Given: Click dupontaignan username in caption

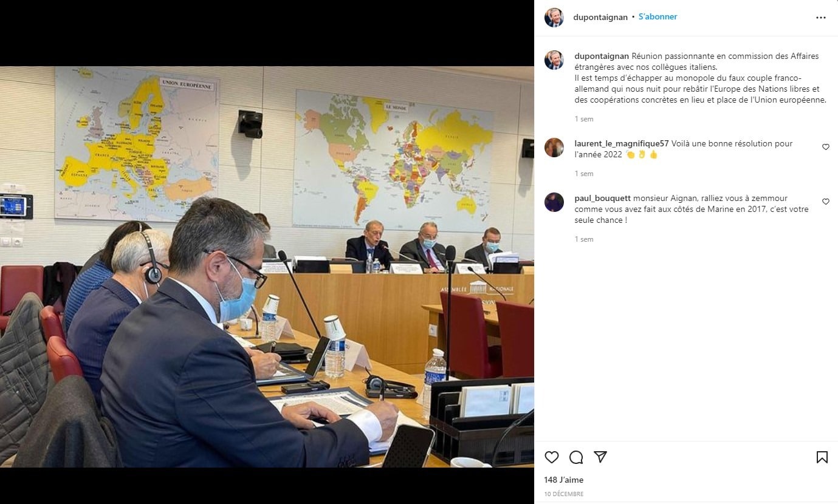Looking at the screenshot, I should coord(602,56).
